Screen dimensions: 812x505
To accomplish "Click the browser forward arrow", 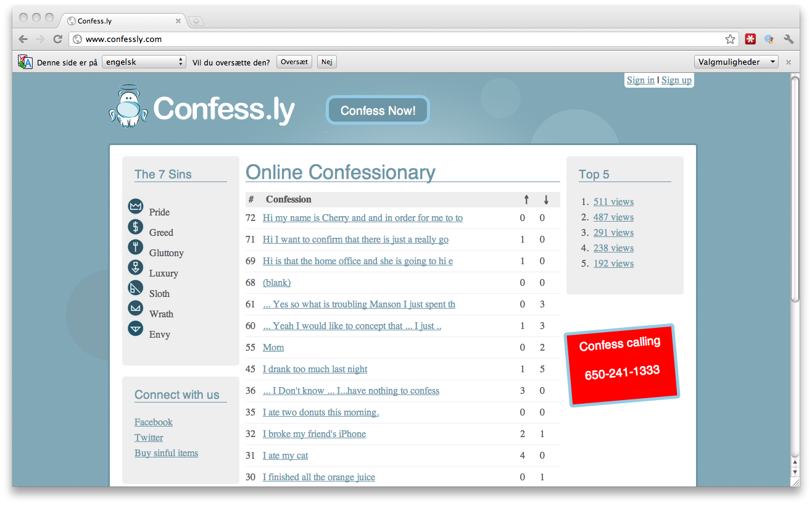I will click(40, 39).
